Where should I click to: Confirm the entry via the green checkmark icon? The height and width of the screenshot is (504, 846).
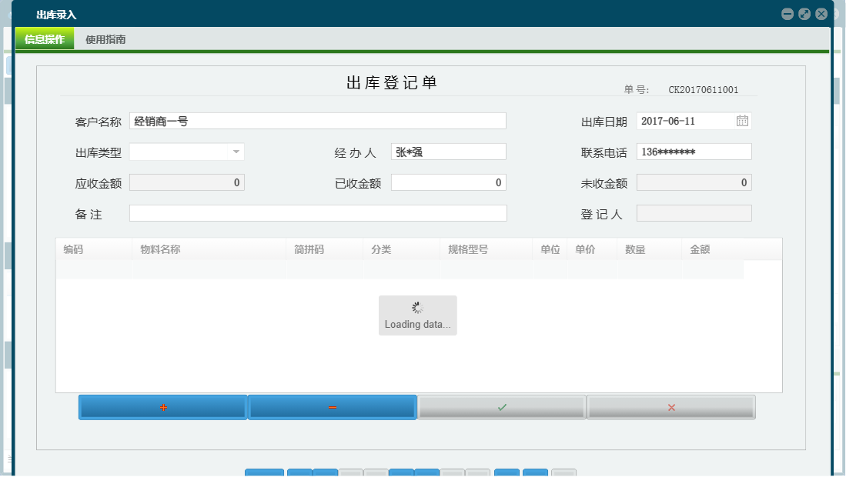(x=501, y=407)
